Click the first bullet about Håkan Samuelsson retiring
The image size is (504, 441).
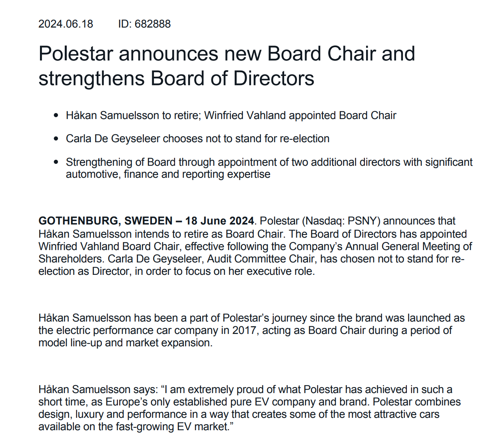coord(231,115)
